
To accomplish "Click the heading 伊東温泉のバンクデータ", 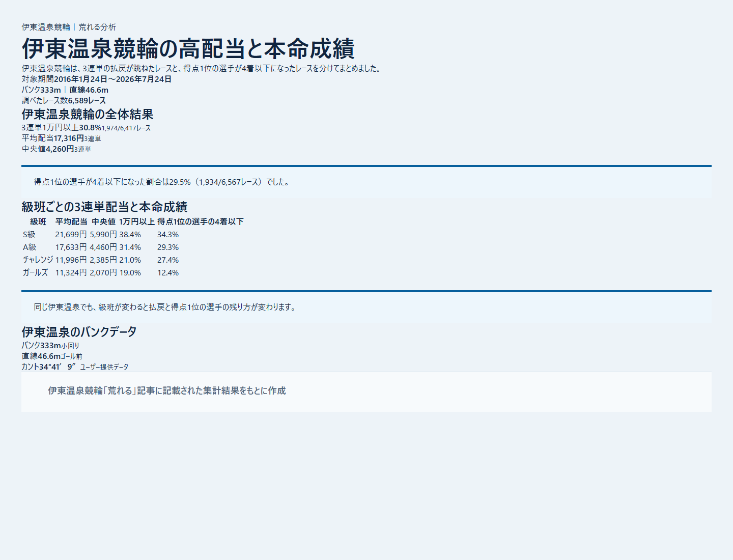I will pyautogui.click(x=79, y=332).
